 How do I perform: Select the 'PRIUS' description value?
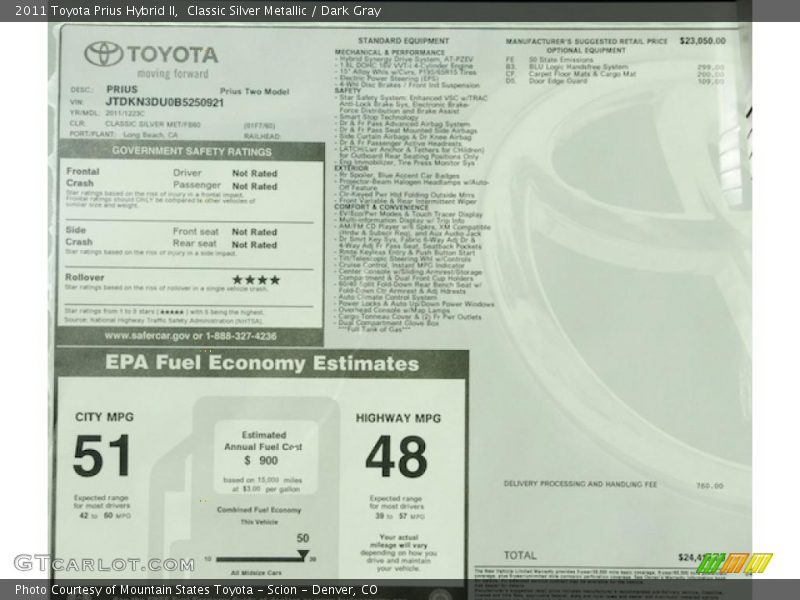coord(122,89)
